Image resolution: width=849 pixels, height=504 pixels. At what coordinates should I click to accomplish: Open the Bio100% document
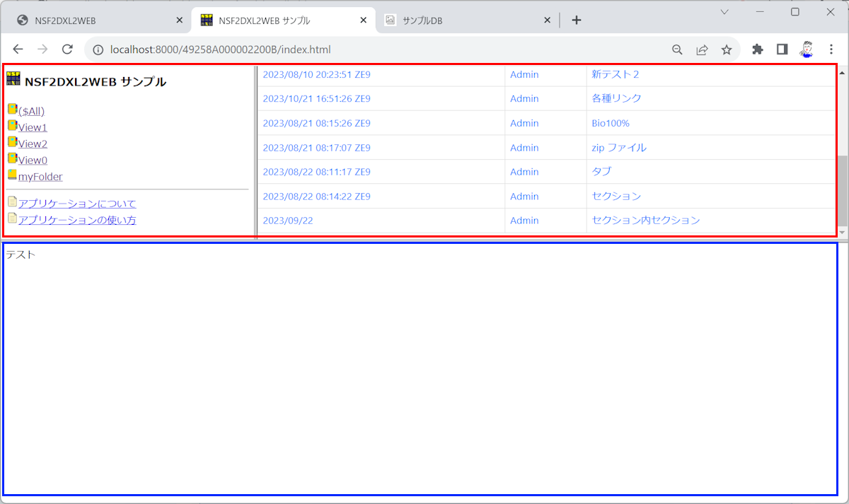610,123
